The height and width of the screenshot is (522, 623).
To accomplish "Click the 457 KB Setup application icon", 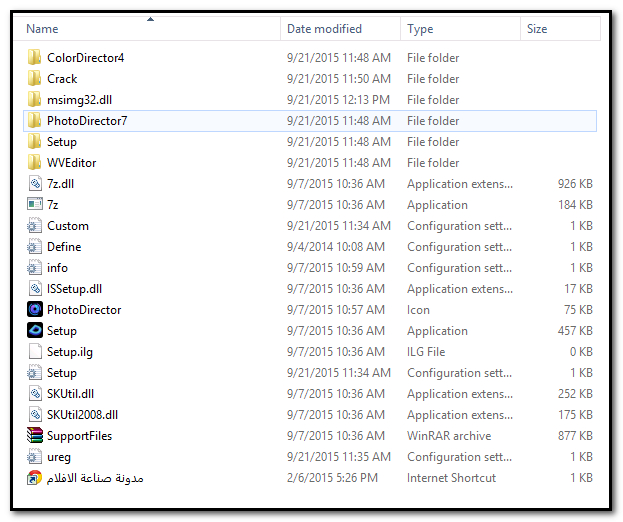I will tap(35, 331).
